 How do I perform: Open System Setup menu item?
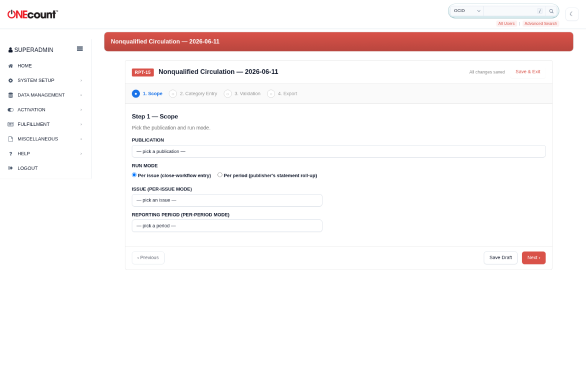[36, 80]
